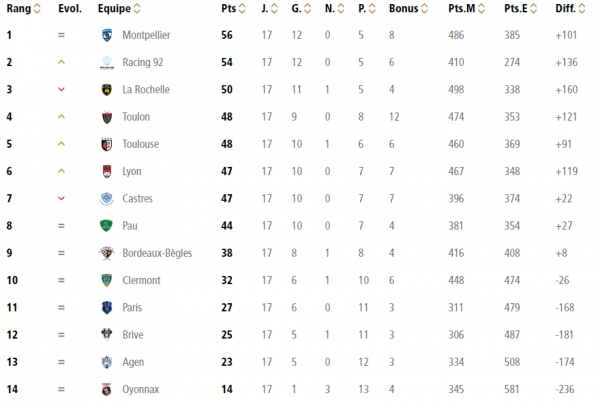Viewport: 600px width, 404px height.
Task: Sort by Pts column sort arrows
Action: click(x=242, y=8)
